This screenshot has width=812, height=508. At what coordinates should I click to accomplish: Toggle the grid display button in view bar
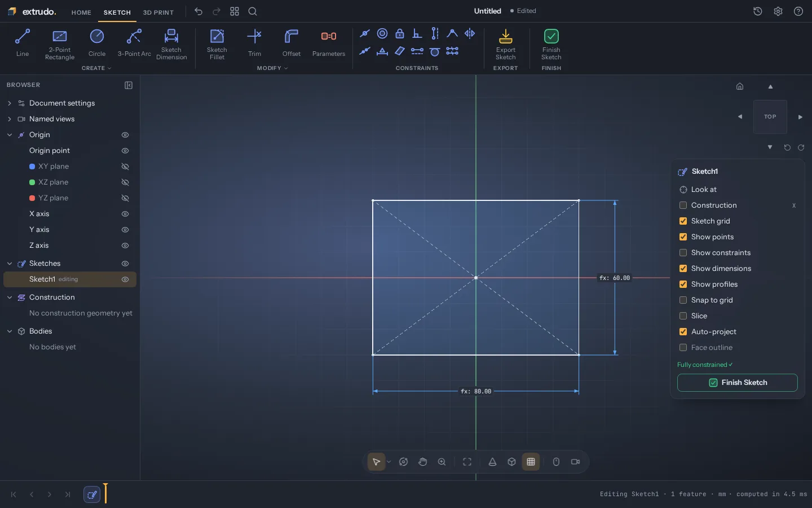(x=531, y=462)
